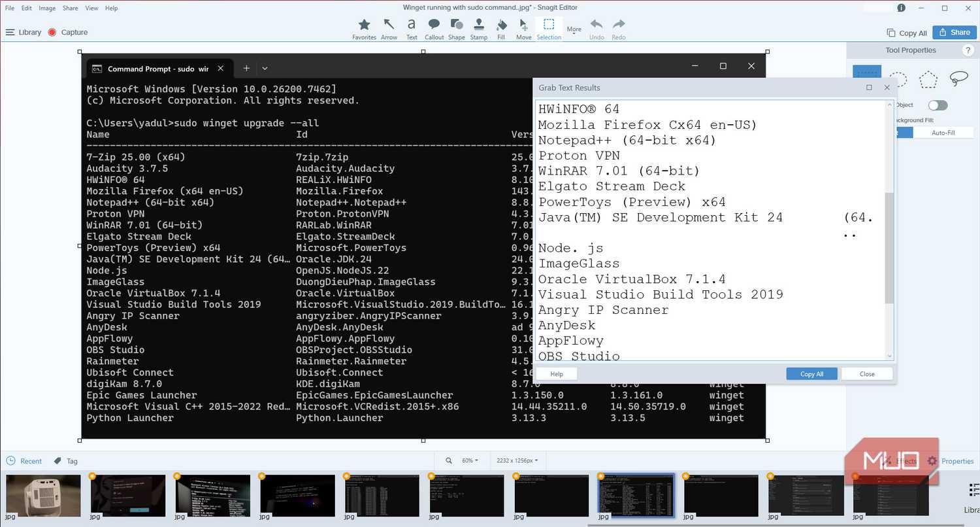Open the File menu

pos(10,8)
